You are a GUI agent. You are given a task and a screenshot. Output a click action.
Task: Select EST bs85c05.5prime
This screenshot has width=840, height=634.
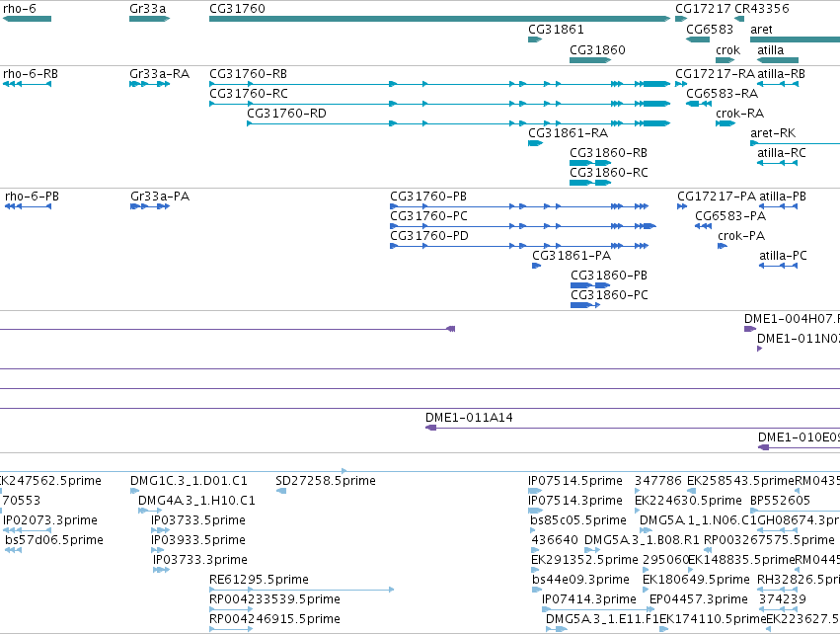578,520
